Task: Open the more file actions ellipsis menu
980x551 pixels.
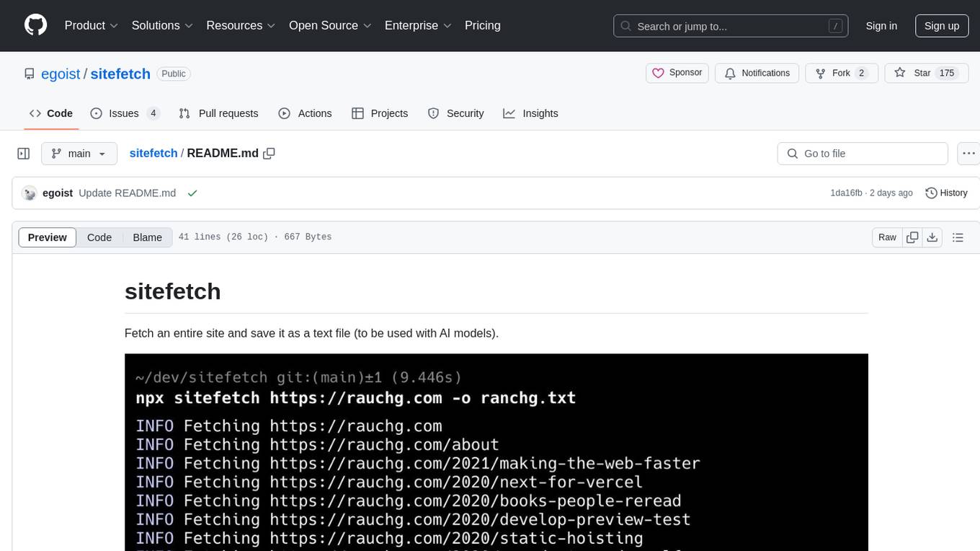Action: 968,154
